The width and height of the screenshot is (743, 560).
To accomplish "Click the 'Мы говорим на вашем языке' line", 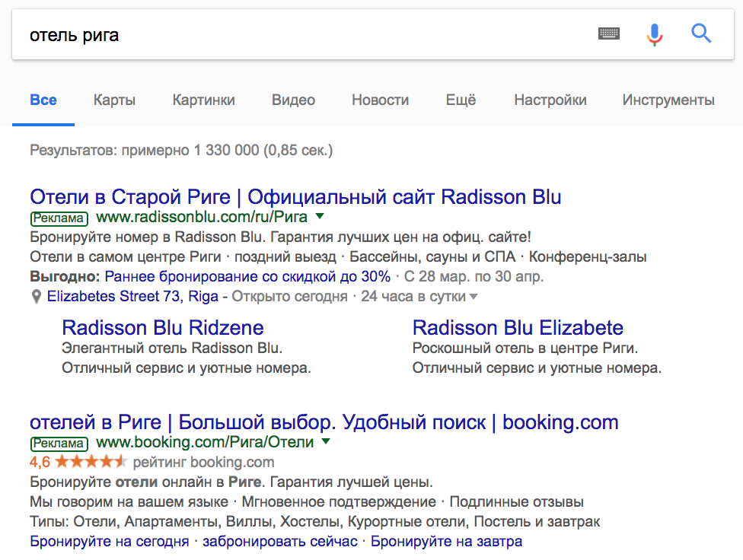I will [x=307, y=501].
